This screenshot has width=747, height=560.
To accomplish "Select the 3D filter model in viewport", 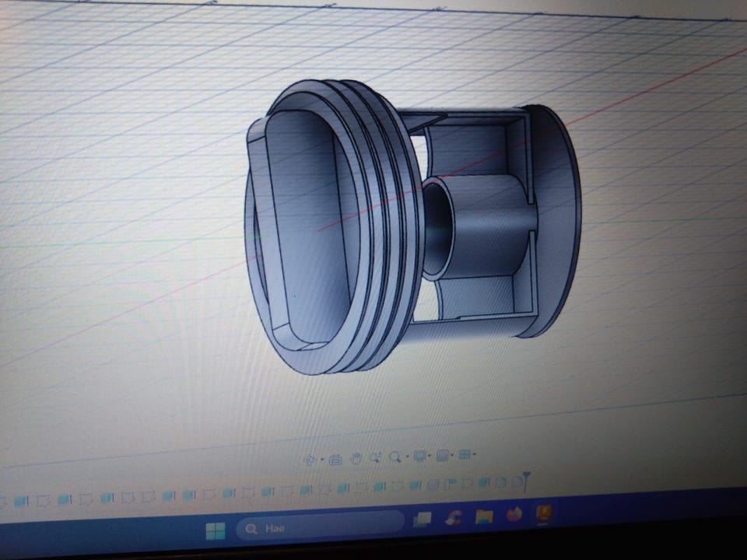I will pos(412,228).
